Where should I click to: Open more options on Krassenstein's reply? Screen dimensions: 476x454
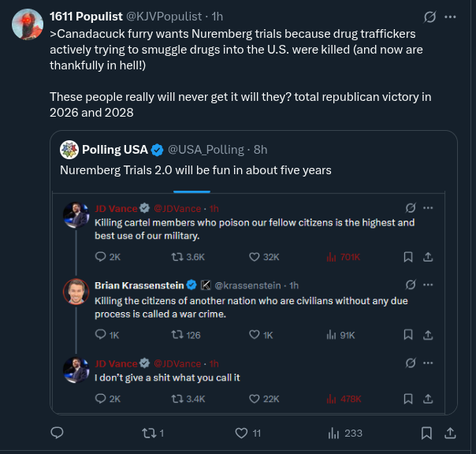(x=429, y=285)
